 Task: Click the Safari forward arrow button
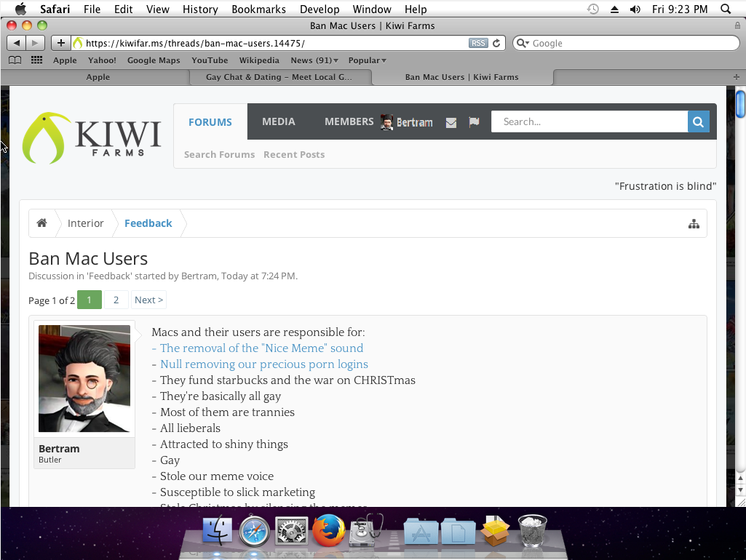(x=35, y=43)
